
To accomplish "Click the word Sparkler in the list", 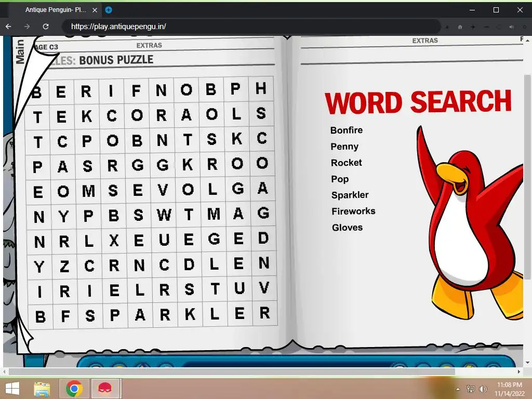I will (350, 195).
